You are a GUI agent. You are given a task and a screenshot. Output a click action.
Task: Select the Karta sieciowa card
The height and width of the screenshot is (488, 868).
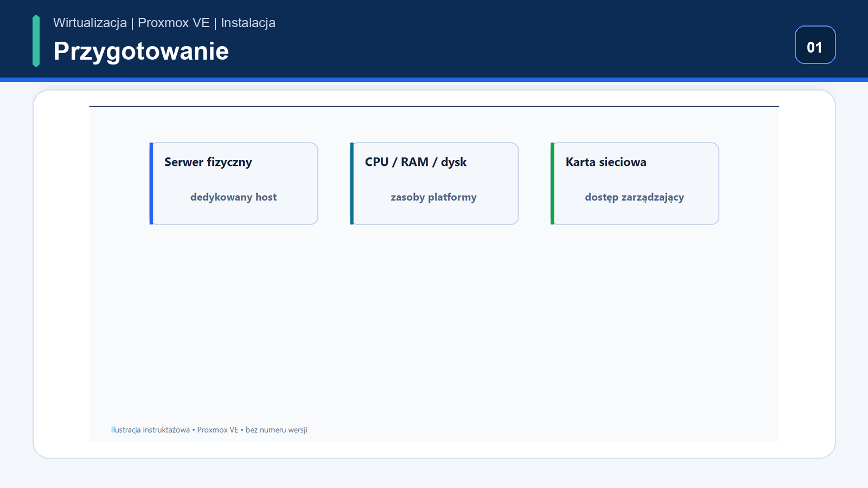(x=635, y=183)
